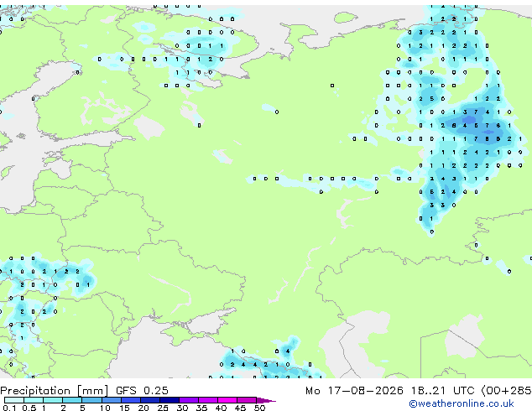Click the date text "Mo 17-08-2026"

(x=354, y=390)
